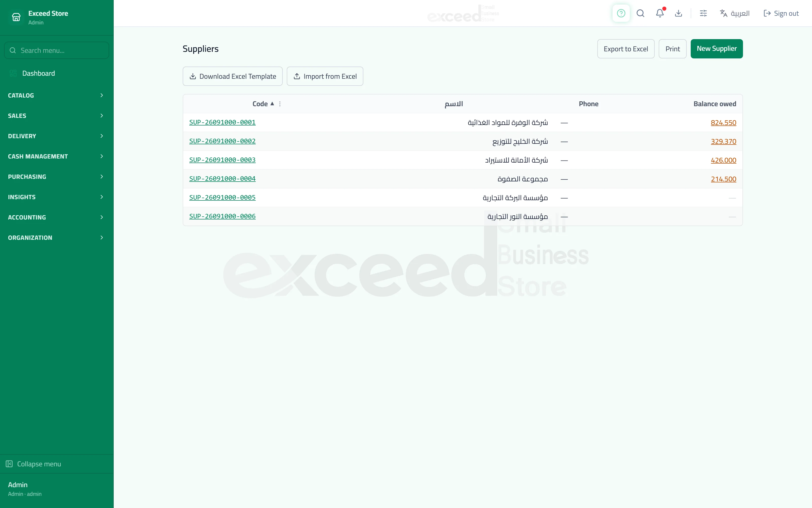
Task: Open balance owed 214.500
Action: pos(723,179)
